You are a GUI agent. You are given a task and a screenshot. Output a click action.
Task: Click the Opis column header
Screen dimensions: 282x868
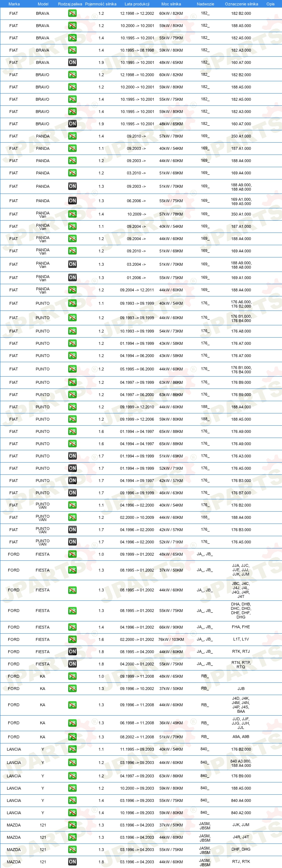(x=270, y=4)
